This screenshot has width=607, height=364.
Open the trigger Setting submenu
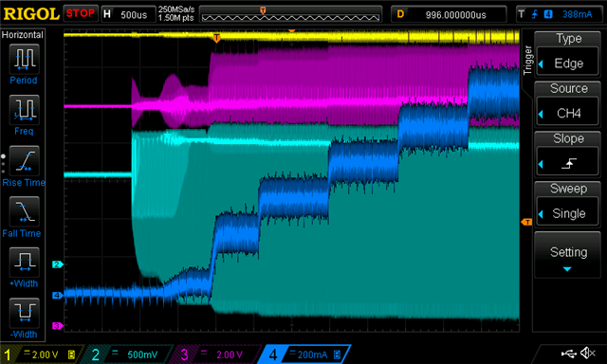click(567, 255)
